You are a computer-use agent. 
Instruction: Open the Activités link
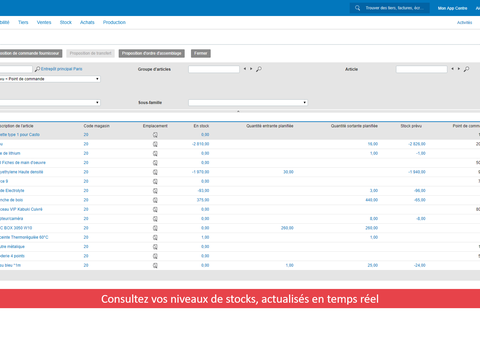(x=464, y=22)
